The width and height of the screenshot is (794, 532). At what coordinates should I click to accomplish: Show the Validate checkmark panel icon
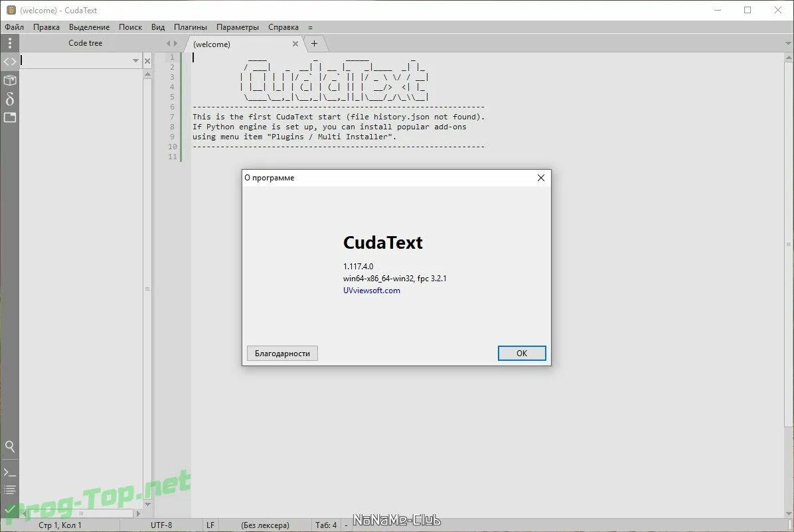tap(9, 509)
